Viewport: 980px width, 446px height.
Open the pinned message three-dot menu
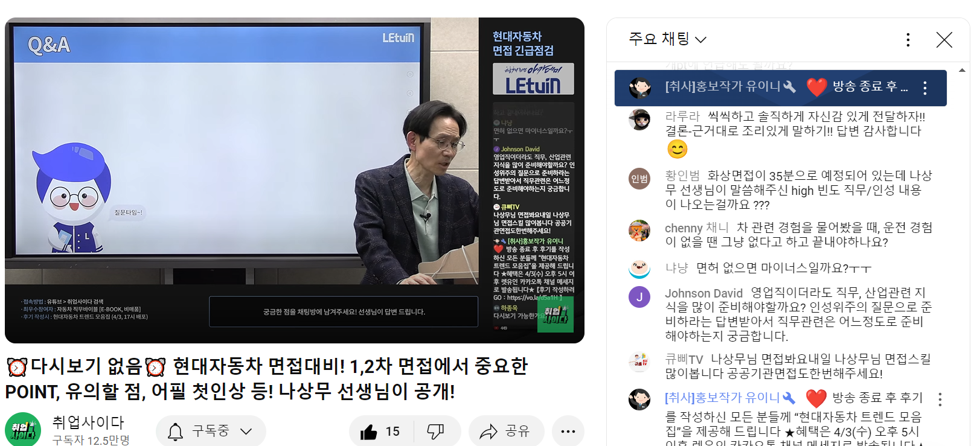click(x=924, y=88)
